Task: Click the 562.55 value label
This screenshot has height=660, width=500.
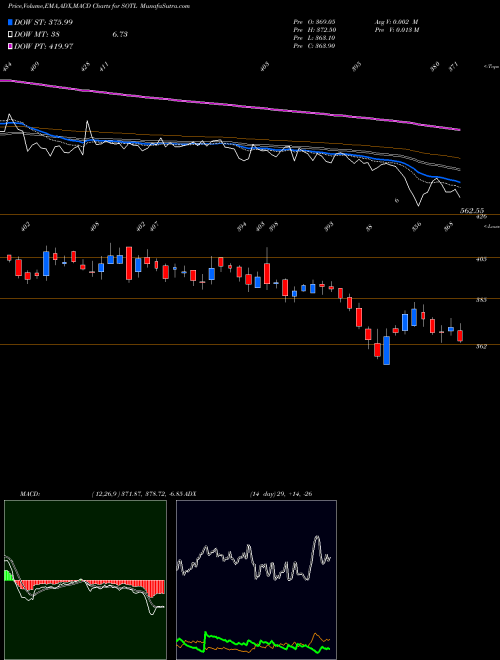Action: [x=472, y=210]
